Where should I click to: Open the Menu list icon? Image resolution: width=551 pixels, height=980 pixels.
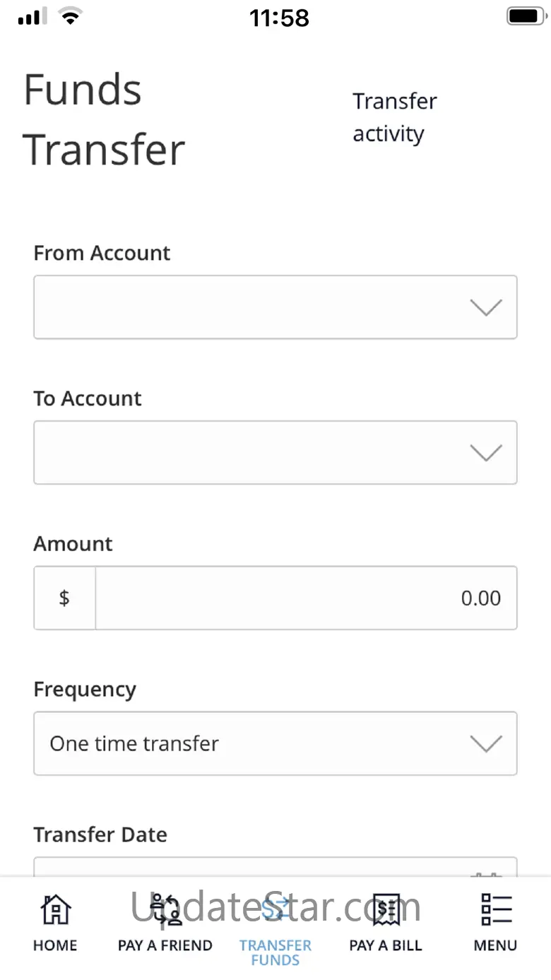[496, 910]
